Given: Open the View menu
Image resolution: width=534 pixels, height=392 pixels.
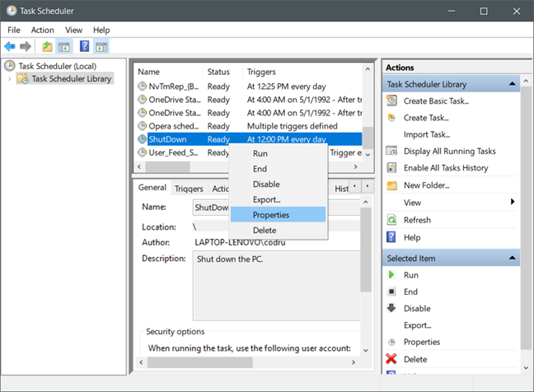Looking at the screenshot, I should [x=73, y=30].
